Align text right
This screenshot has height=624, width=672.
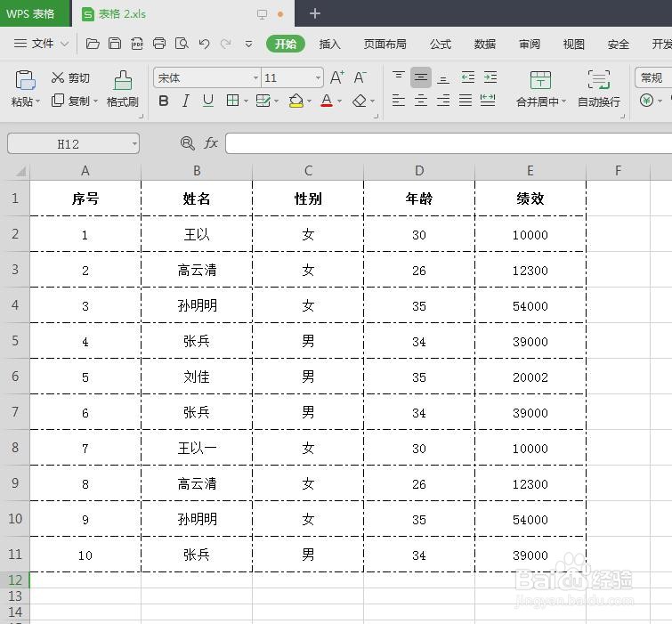[443, 101]
